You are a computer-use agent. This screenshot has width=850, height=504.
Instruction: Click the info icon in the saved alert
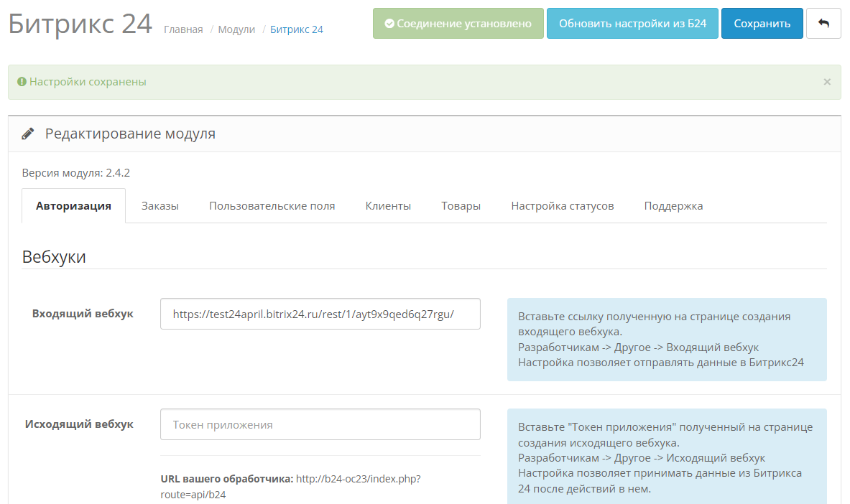click(22, 82)
